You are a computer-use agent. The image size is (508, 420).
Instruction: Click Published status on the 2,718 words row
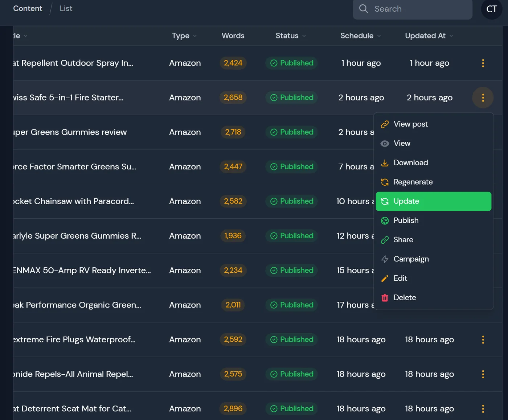point(292,132)
